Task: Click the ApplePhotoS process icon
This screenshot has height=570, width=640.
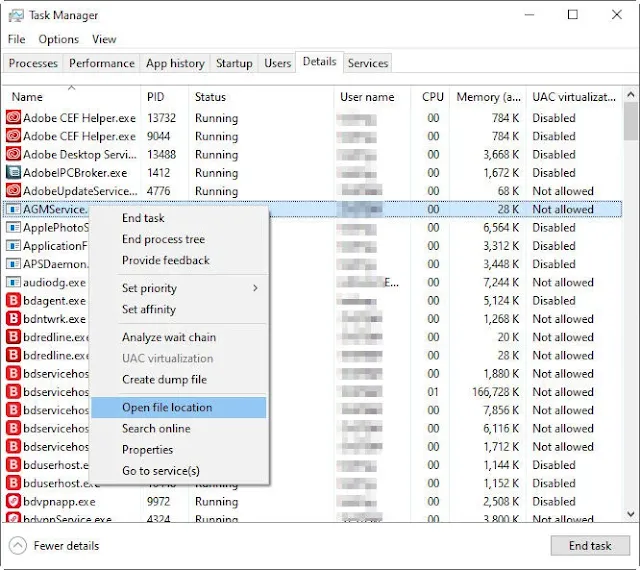Action: (13, 227)
